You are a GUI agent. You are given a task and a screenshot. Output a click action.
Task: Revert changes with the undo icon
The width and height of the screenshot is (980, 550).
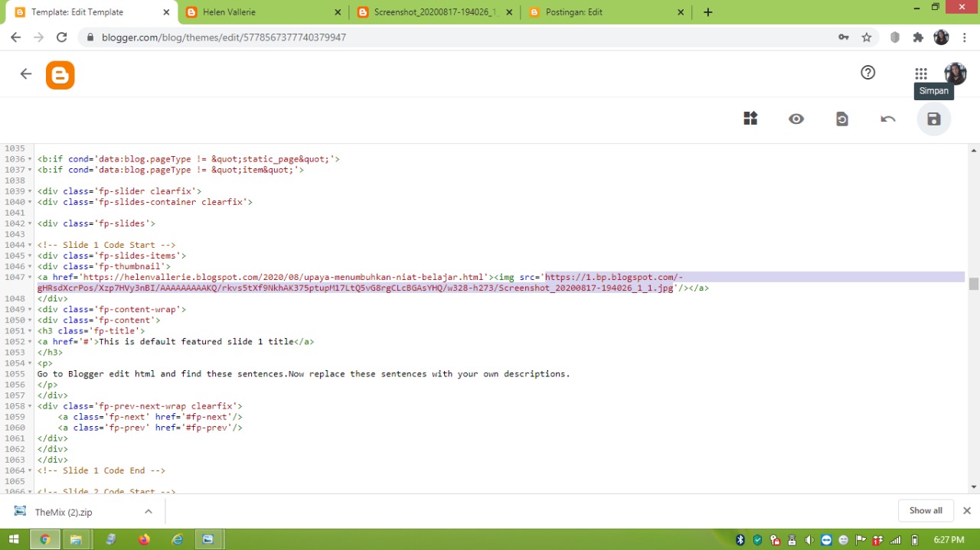click(888, 119)
